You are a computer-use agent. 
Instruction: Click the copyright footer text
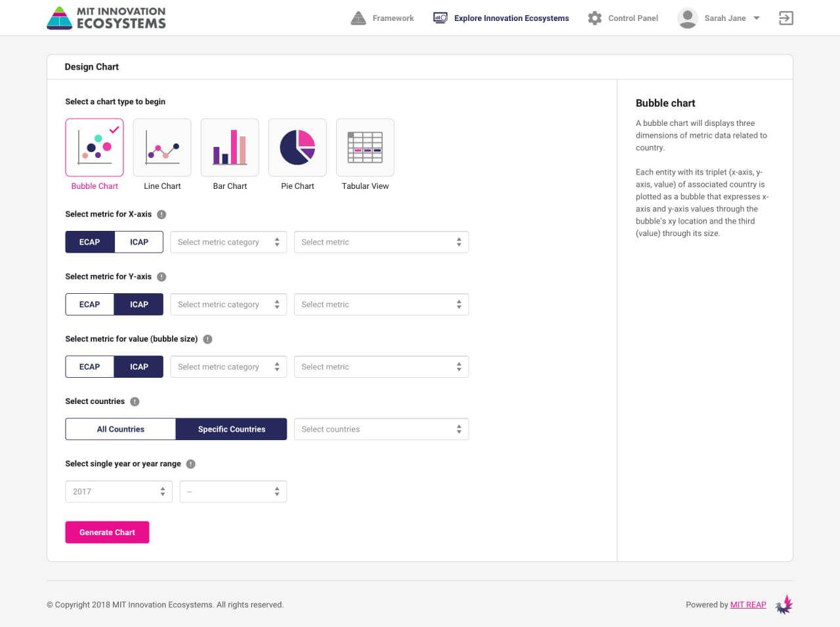click(x=165, y=605)
